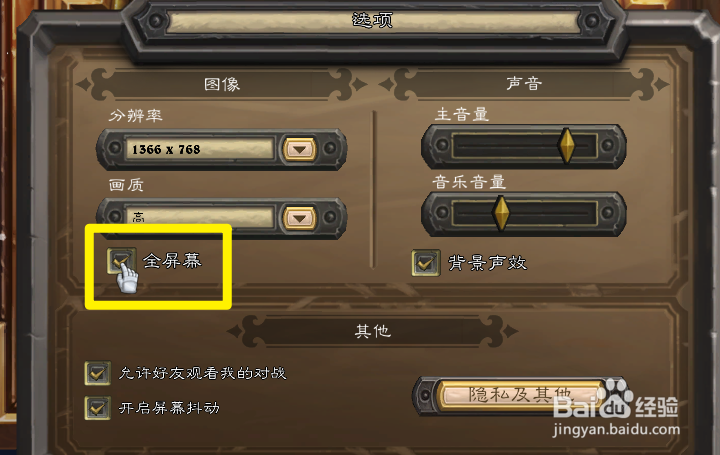Click the 隐私及其他 privacy button
The height and width of the screenshot is (455, 720).
(521, 395)
